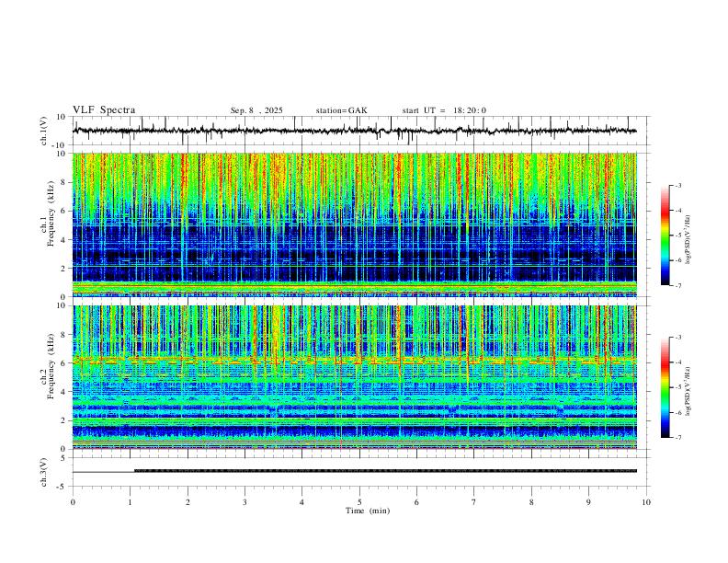Image resolution: width=728 pixels, height=563 pixels.
Task: Click the ch.1 voltage waveform trace
Action: (354, 131)
